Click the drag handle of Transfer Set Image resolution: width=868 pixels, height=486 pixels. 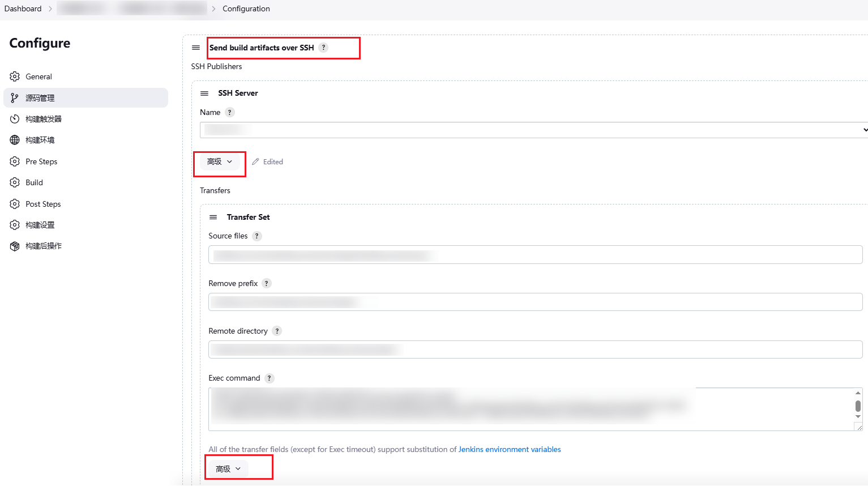coord(213,216)
